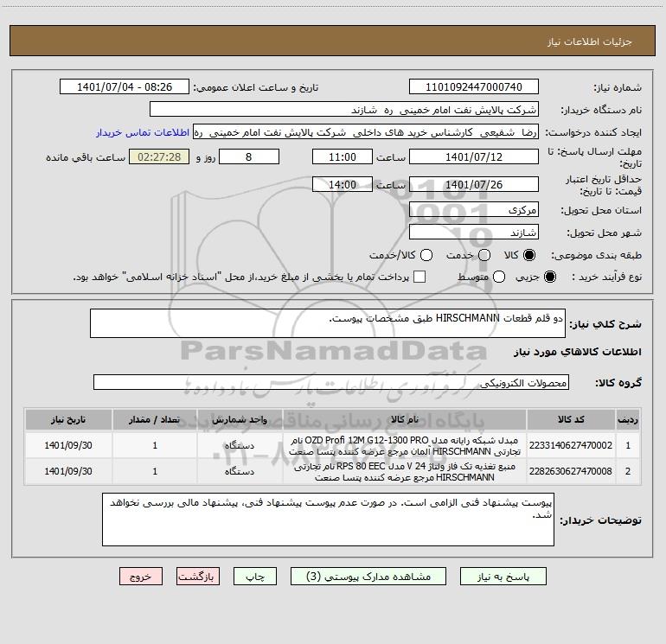Click the buyer organization name field

point(344,110)
